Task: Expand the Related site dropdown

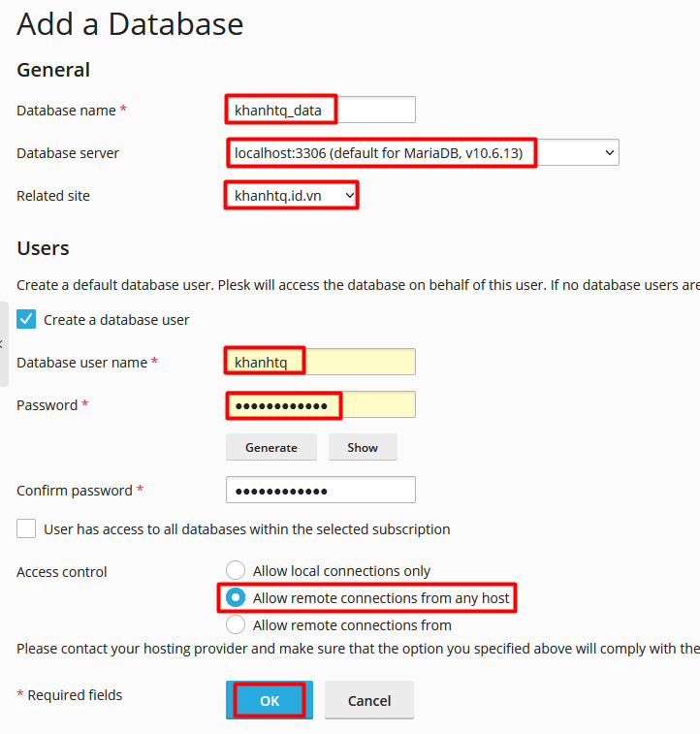Action: pyautogui.click(x=292, y=196)
